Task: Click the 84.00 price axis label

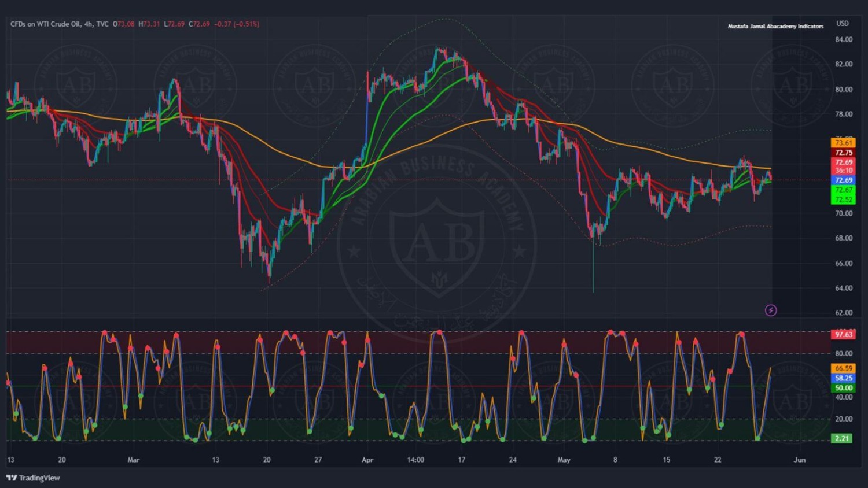Action: click(844, 40)
